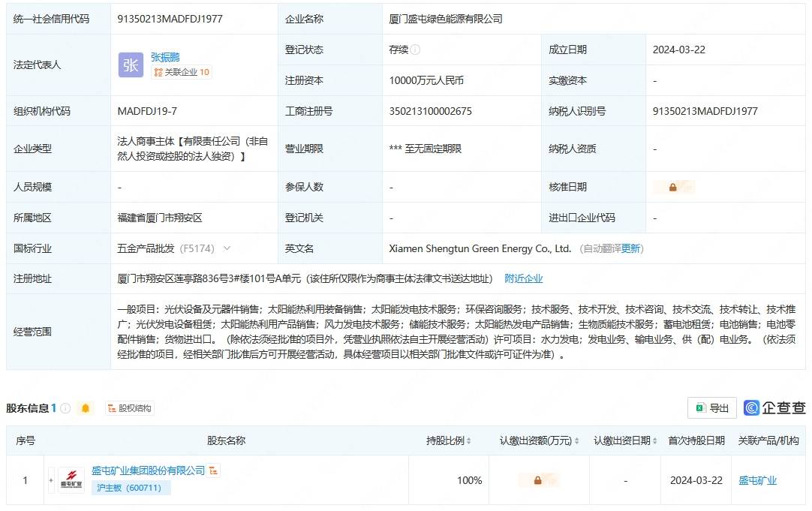This screenshot has height=511, width=812.
Task: Open 盛屯矿业集团股份有限公司 shareholder link
Action: [x=148, y=470]
